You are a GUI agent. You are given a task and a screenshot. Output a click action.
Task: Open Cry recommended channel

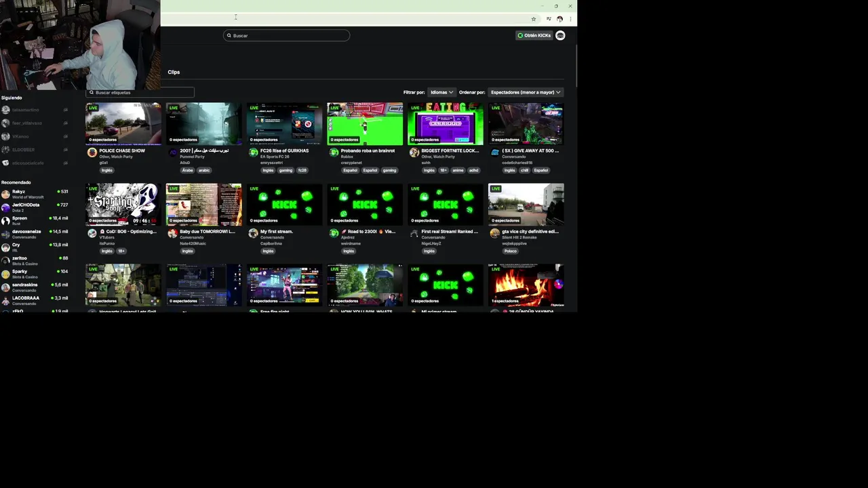tap(35, 247)
